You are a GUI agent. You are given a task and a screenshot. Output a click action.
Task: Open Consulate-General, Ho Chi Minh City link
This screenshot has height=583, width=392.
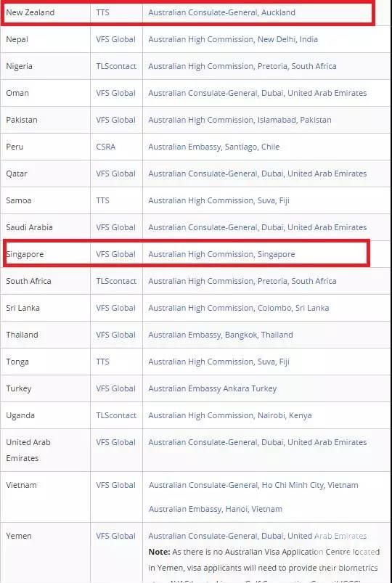pos(253,485)
